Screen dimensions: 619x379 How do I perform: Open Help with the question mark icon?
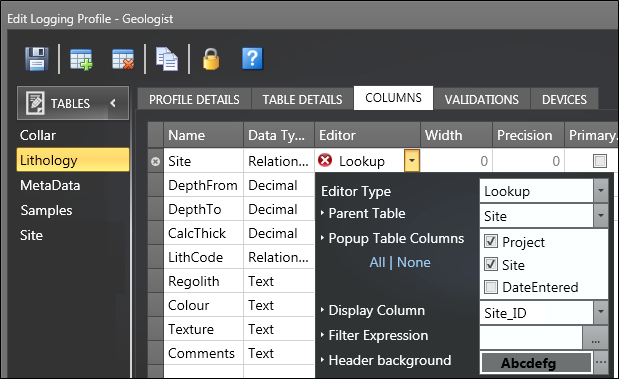(x=252, y=59)
